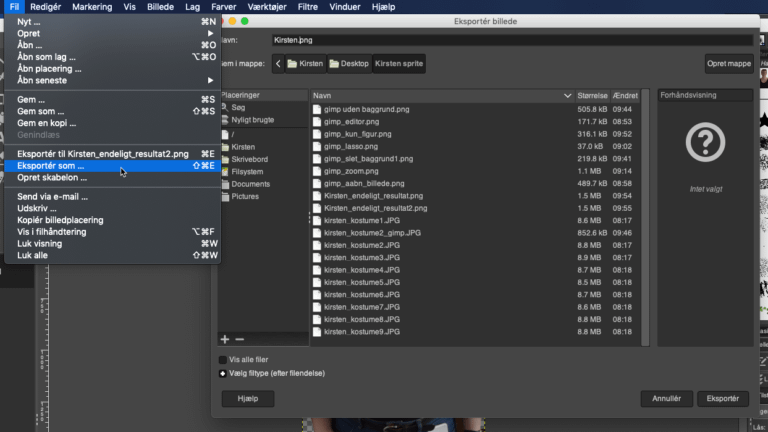Expand the 'Opret' submenu in Fil menu
768x432 pixels.
click(x=112, y=33)
